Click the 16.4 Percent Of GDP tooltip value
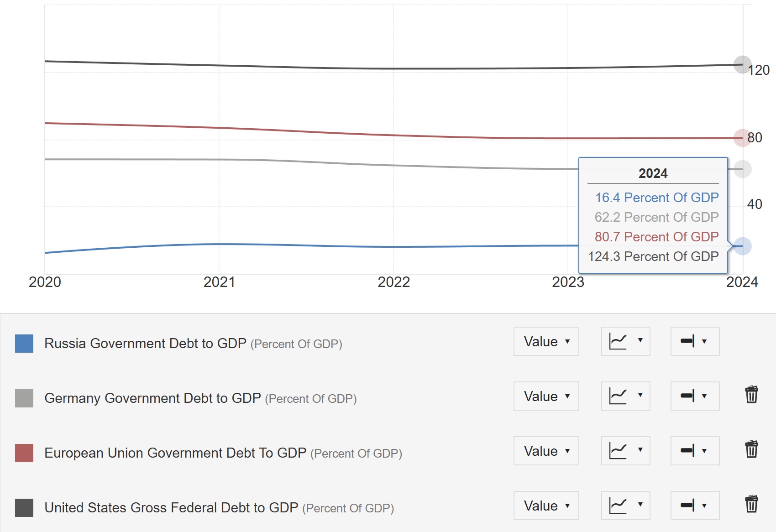776x532 pixels. pos(656,198)
